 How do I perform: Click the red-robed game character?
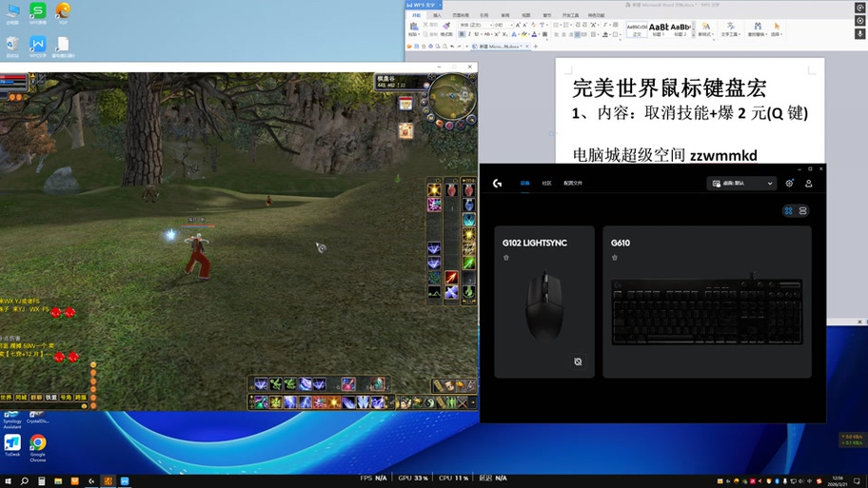196,255
